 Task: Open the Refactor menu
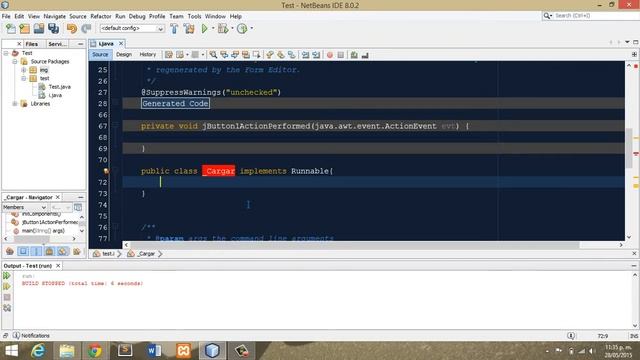(100, 16)
